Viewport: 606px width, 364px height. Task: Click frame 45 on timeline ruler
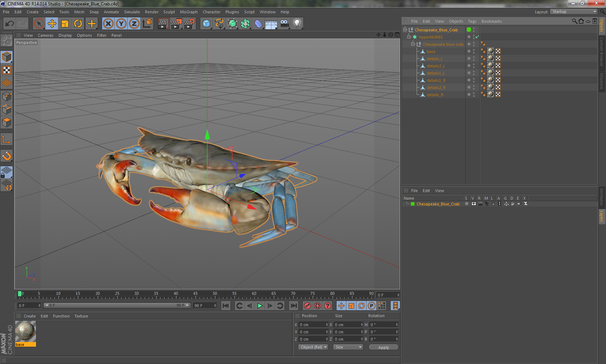click(195, 294)
